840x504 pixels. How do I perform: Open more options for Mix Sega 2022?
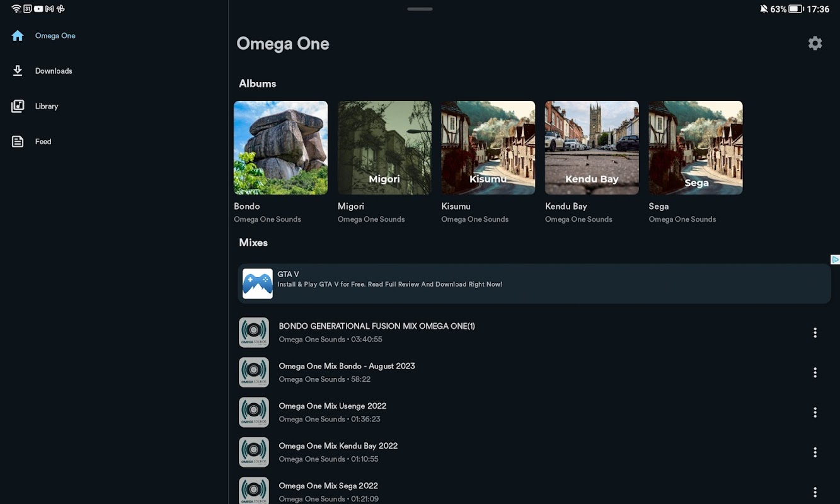(815, 492)
